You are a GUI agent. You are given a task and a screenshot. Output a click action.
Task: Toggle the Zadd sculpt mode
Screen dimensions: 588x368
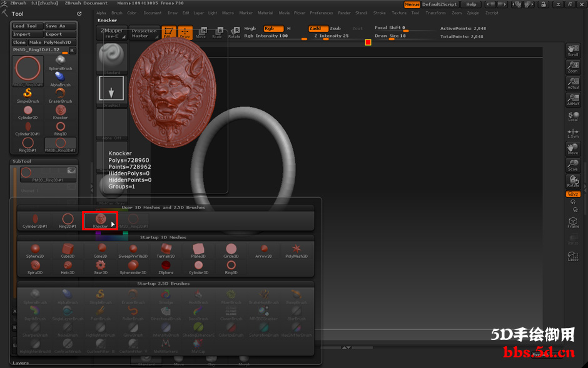coord(318,29)
